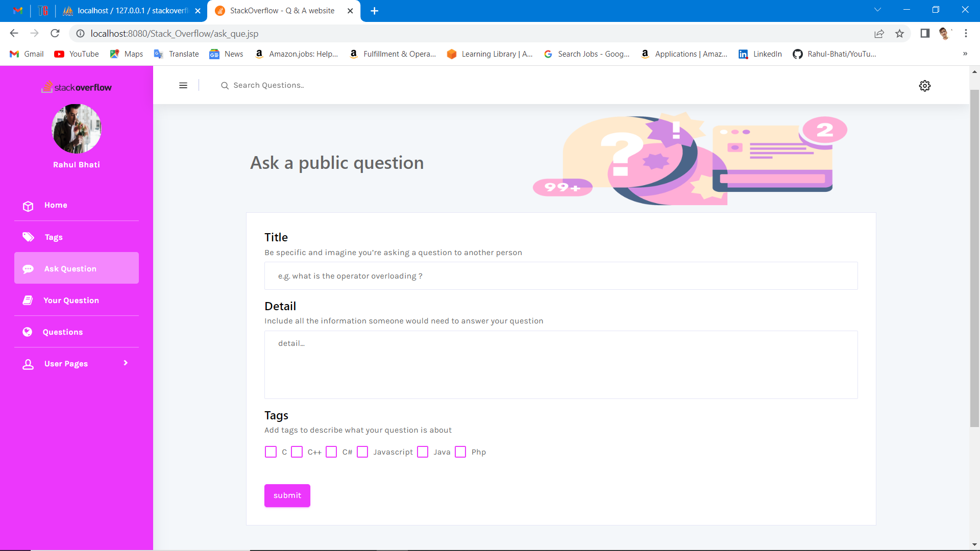Viewport: 980px width, 551px height.
Task: Click the search magnifier icon
Action: pyautogui.click(x=225, y=86)
